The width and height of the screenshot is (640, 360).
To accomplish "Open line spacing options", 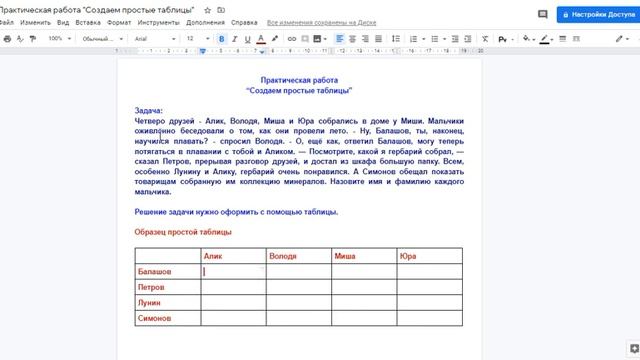I will (x=396, y=39).
